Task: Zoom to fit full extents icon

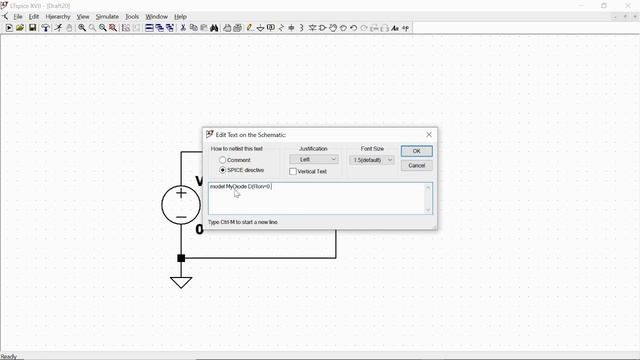Action: (x=113, y=28)
